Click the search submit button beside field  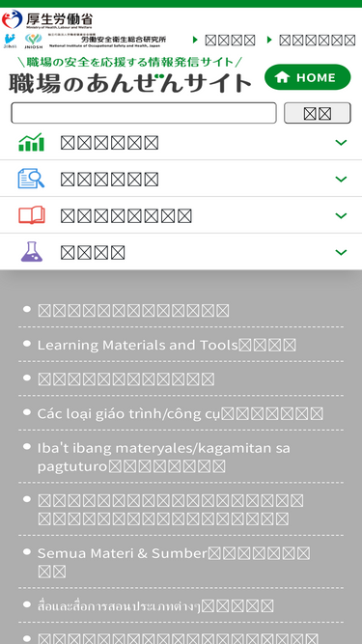[318, 113]
